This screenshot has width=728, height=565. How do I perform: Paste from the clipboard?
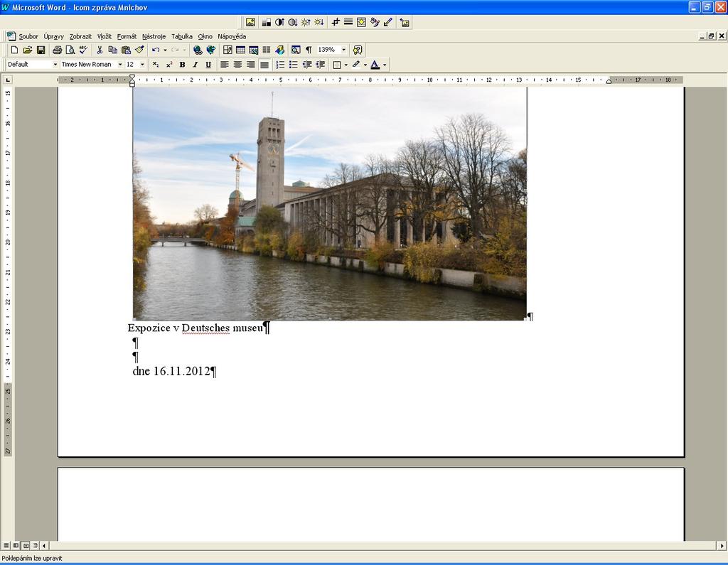click(x=126, y=50)
